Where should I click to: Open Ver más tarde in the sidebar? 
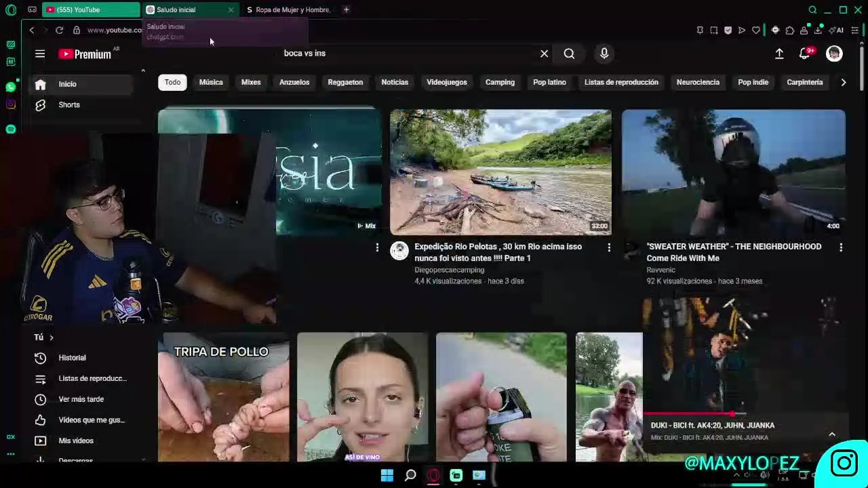(81, 399)
